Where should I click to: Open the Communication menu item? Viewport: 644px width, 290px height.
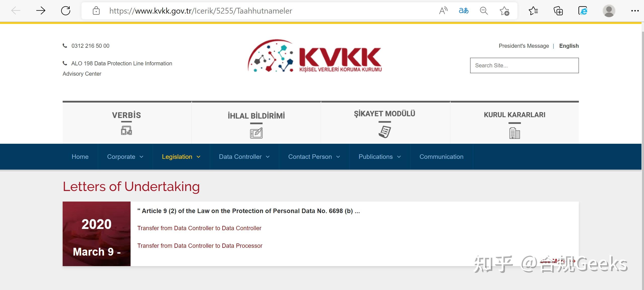pyautogui.click(x=441, y=157)
